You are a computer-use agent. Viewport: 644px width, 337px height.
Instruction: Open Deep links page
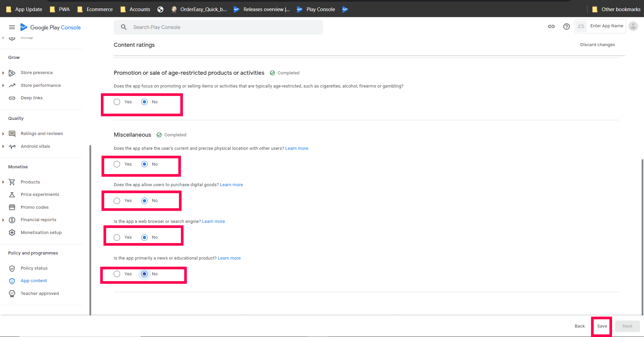[32, 98]
